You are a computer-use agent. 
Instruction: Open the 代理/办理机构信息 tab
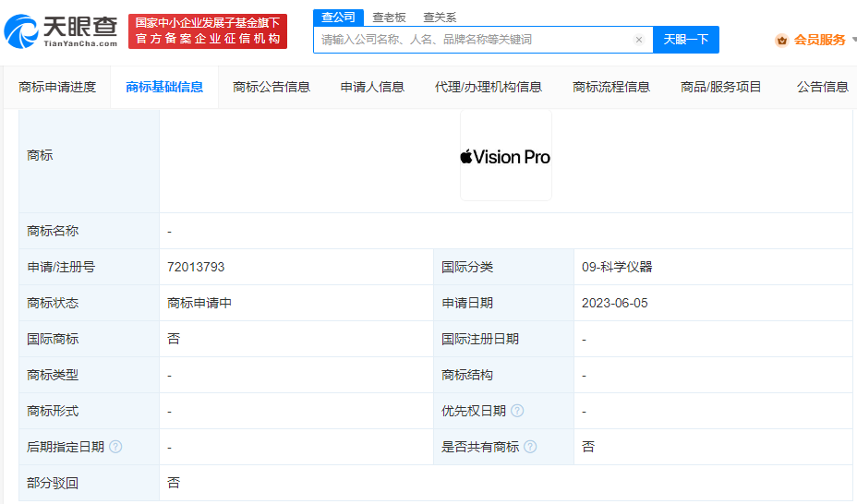pyautogui.click(x=489, y=87)
